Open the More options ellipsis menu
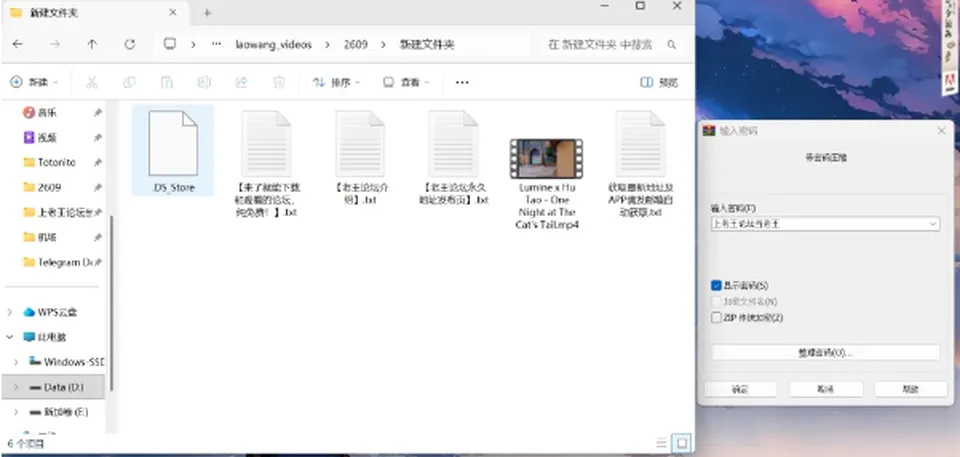Image resolution: width=960 pixels, height=457 pixels. click(x=462, y=82)
